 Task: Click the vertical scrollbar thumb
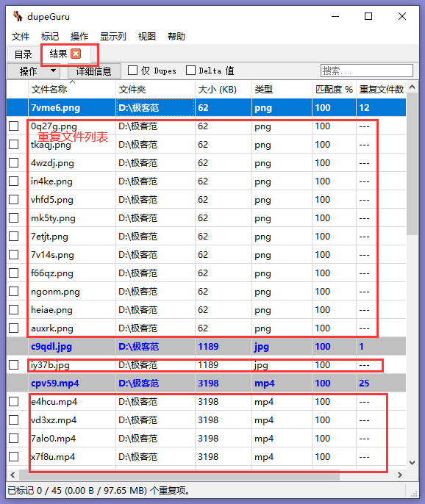pyautogui.click(x=412, y=164)
